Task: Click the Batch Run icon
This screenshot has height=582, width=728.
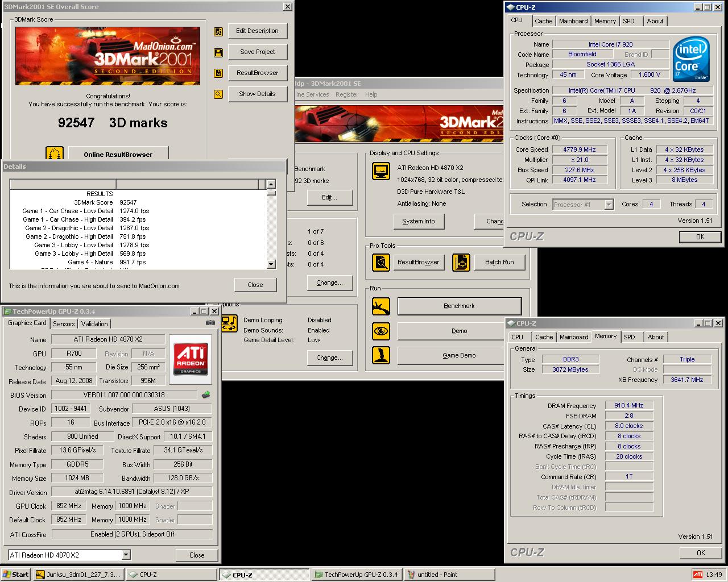Action: pyautogui.click(x=461, y=263)
